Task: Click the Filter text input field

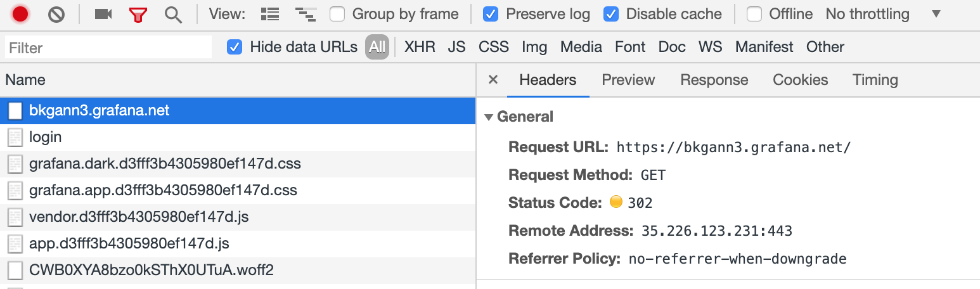Action: [108, 48]
